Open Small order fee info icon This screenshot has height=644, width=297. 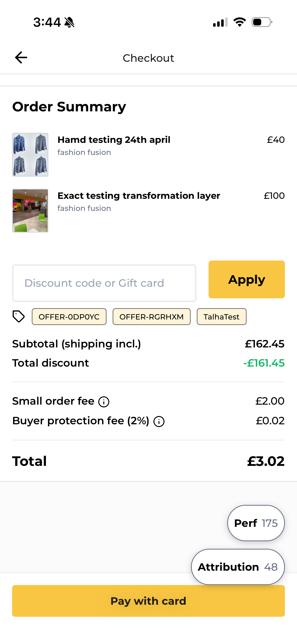click(104, 402)
